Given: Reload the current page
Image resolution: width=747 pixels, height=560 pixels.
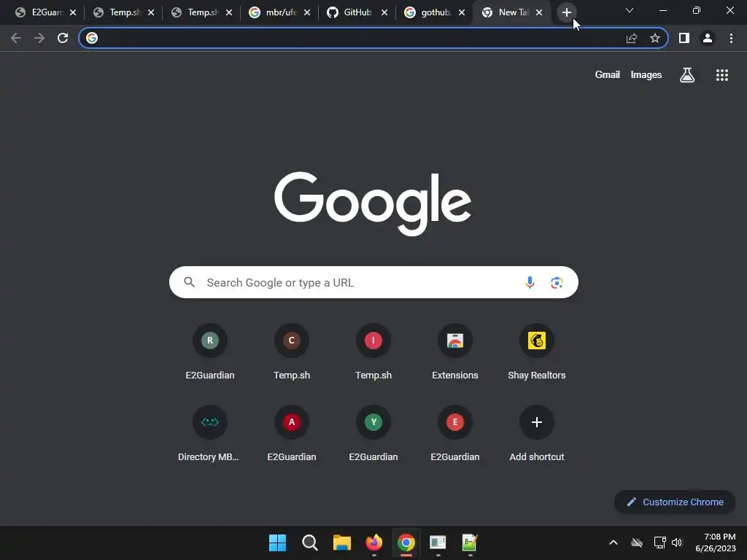Looking at the screenshot, I should point(63,38).
